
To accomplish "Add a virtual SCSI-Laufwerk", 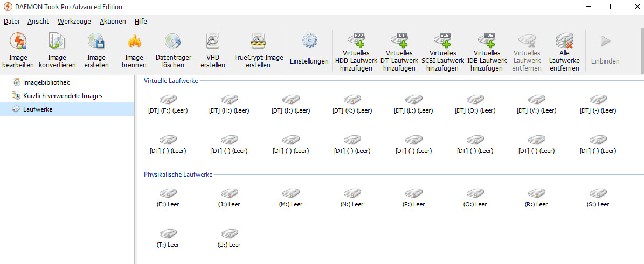I will [442, 42].
